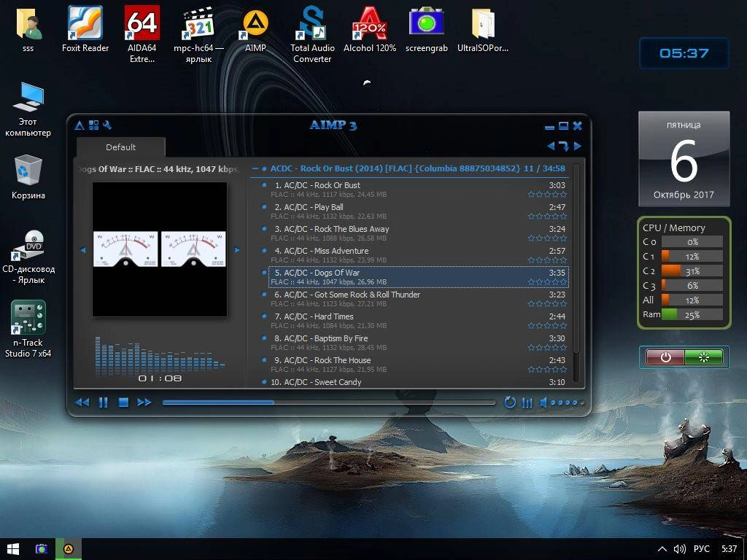Show next visualization with right arrow

237,249
